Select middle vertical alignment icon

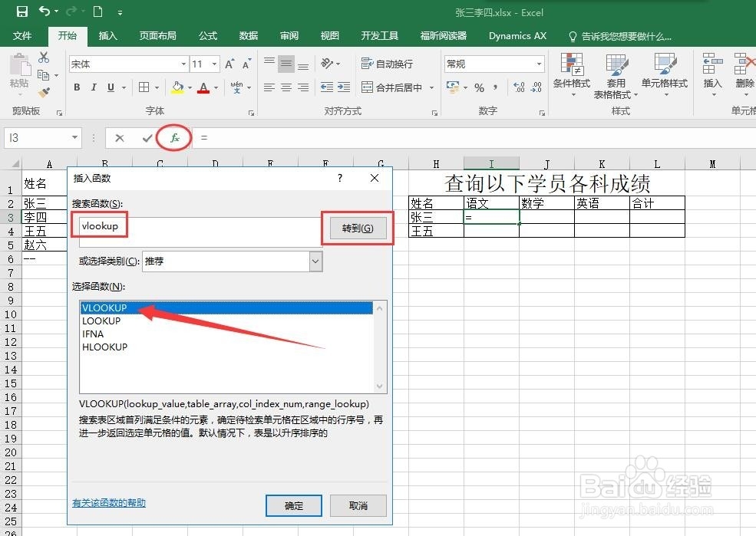click(286, 64)
